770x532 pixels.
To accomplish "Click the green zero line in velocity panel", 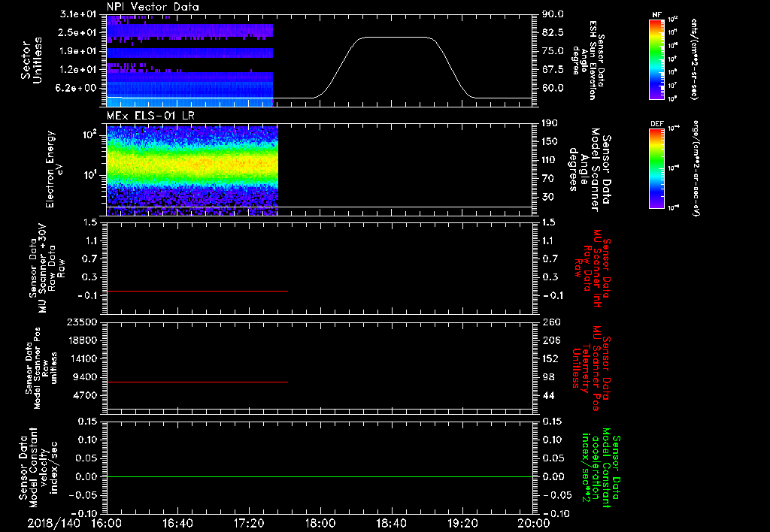I will pos(319,476).
